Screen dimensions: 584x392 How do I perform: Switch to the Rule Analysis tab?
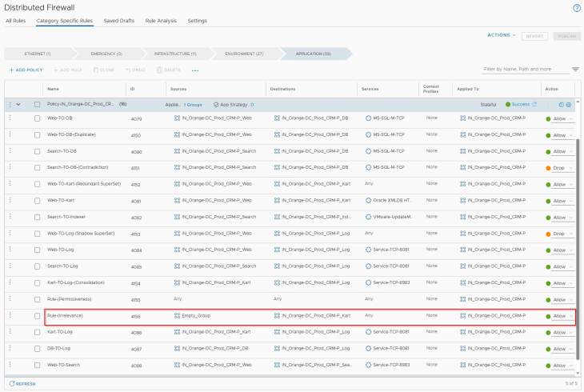(161, 20)
